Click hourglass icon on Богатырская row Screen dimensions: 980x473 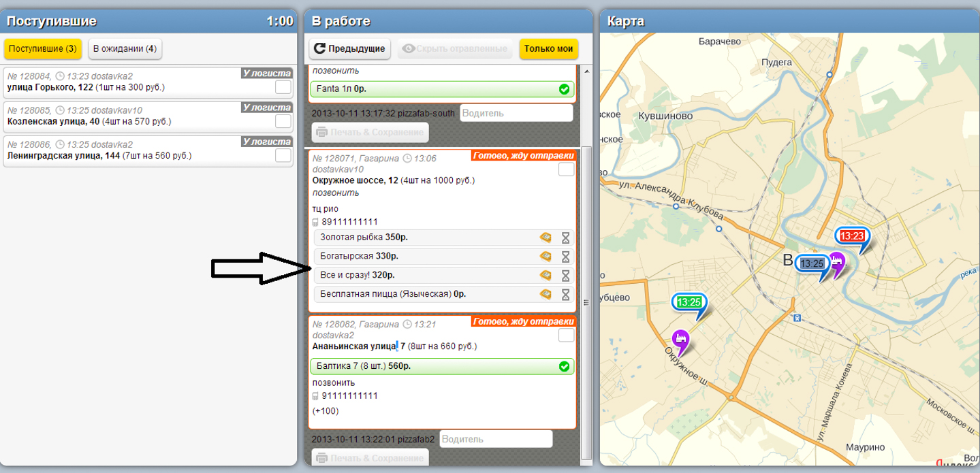pyautogui.click(x=565, y=257)
